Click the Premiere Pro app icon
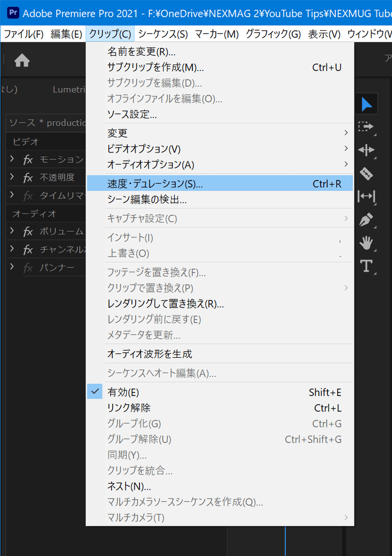 [14, 13]
